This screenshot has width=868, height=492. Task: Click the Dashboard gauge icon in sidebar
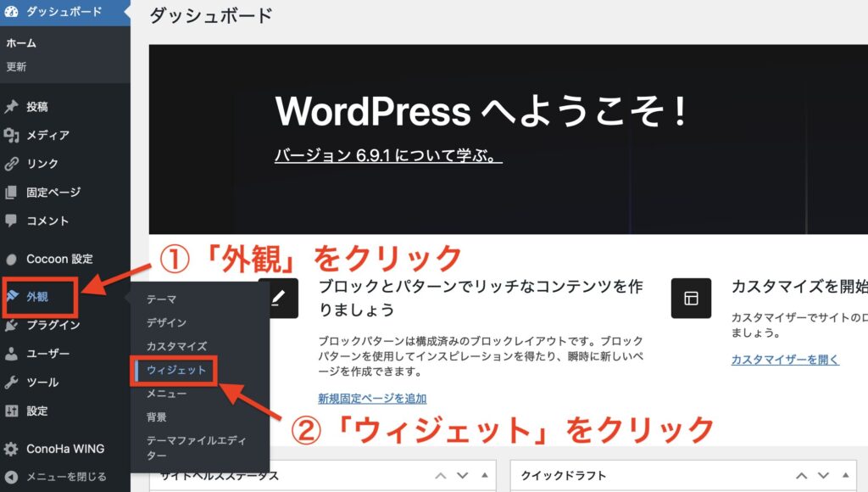[x=12, y=12]
